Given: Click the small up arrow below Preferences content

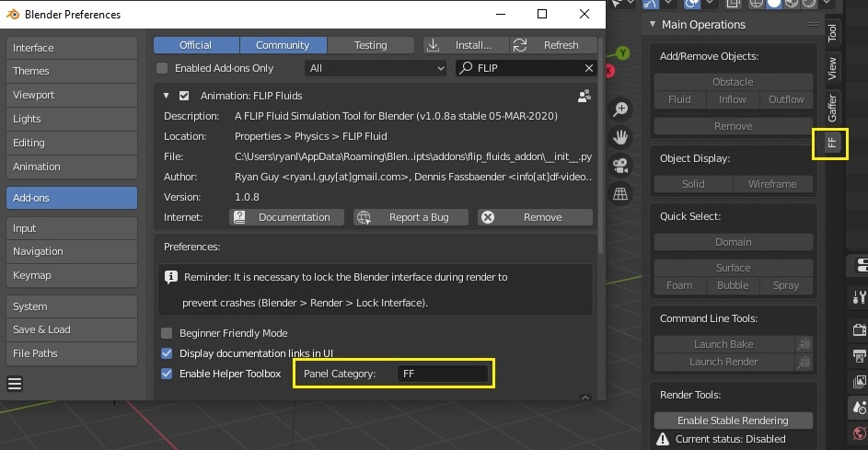Looking at the screenshot, I should click(x=585, y=397).
